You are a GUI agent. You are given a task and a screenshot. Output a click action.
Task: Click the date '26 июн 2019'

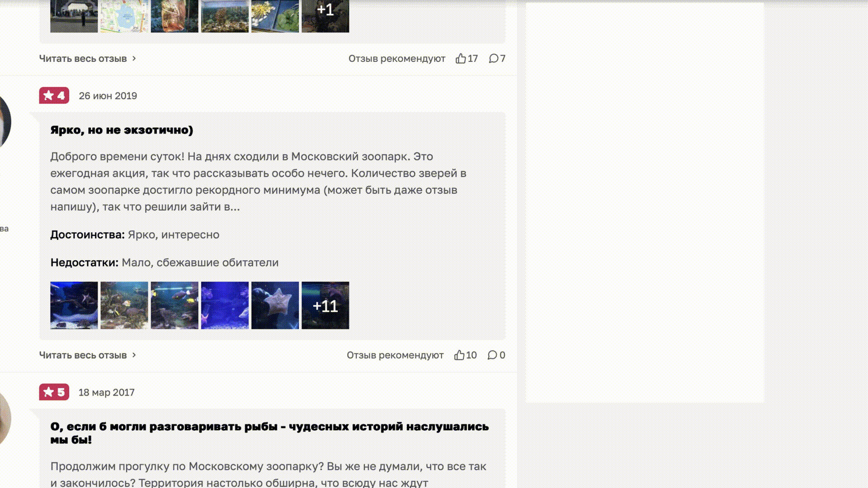click(x=108, y=96)
